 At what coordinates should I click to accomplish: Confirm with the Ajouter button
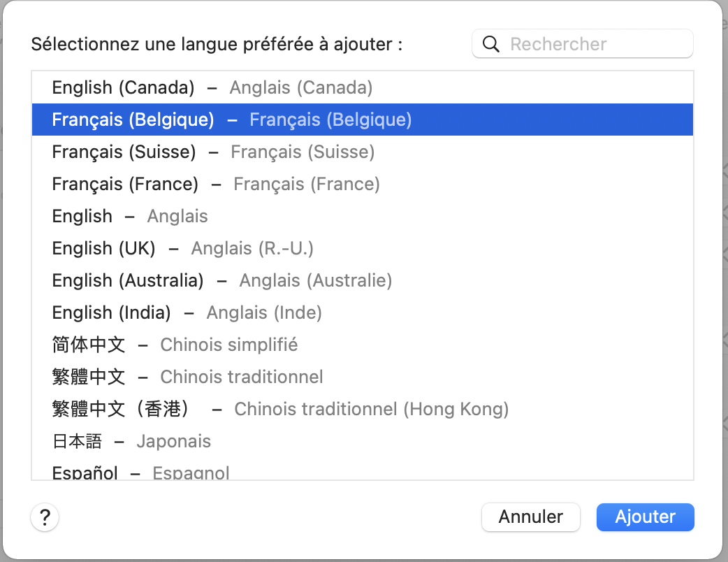tap(645, 517)
